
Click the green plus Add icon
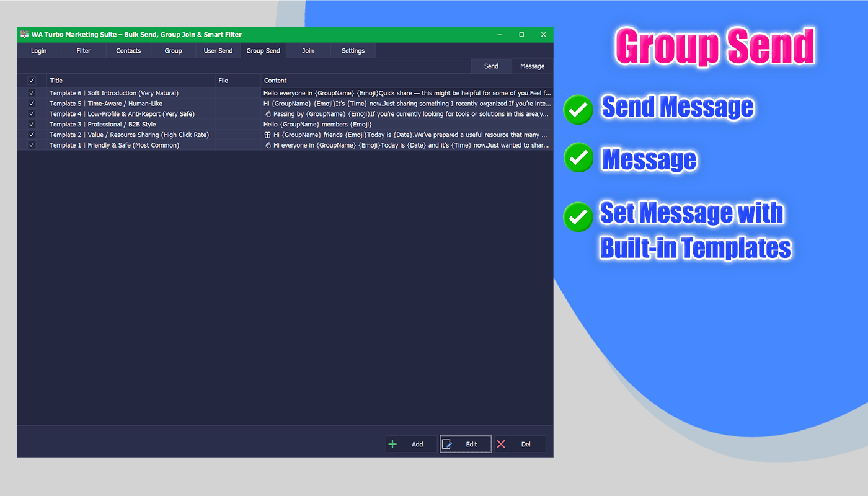click(392, 444)
